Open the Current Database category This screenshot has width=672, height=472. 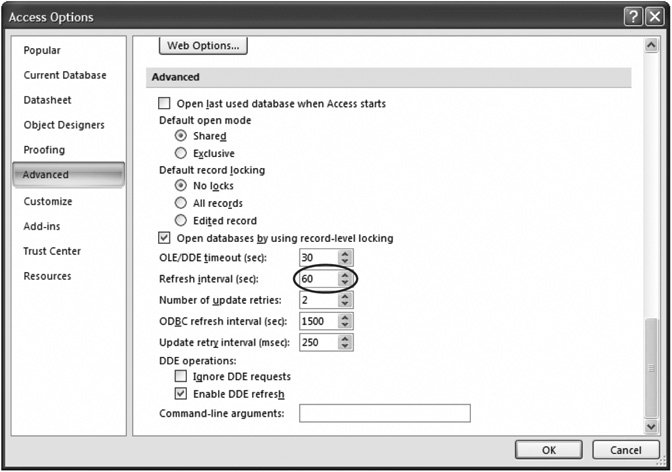click(x=65, y=75)
